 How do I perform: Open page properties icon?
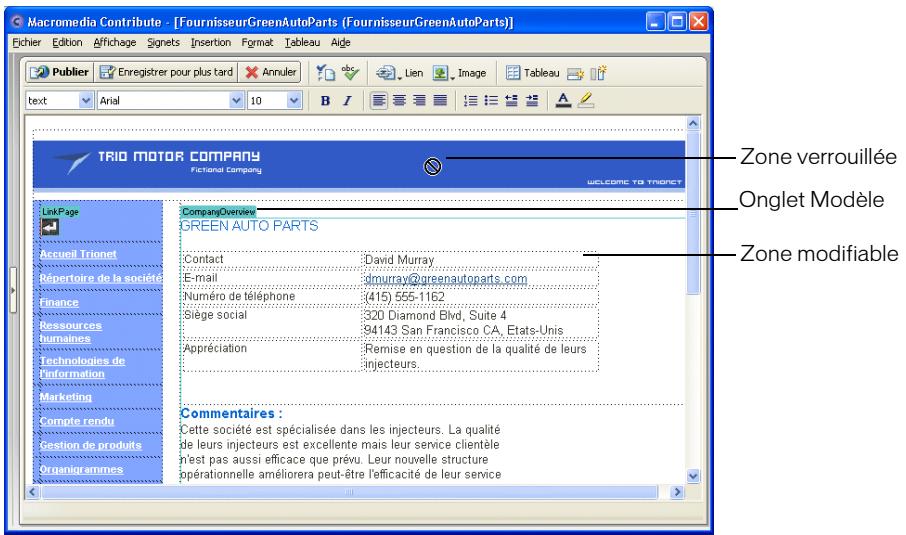[x=325, y=73]
